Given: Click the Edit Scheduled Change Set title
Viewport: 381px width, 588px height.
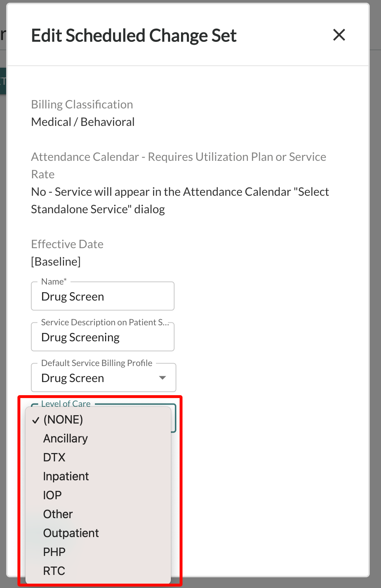Looking at the screenshot, I should (x=134, y=36).
